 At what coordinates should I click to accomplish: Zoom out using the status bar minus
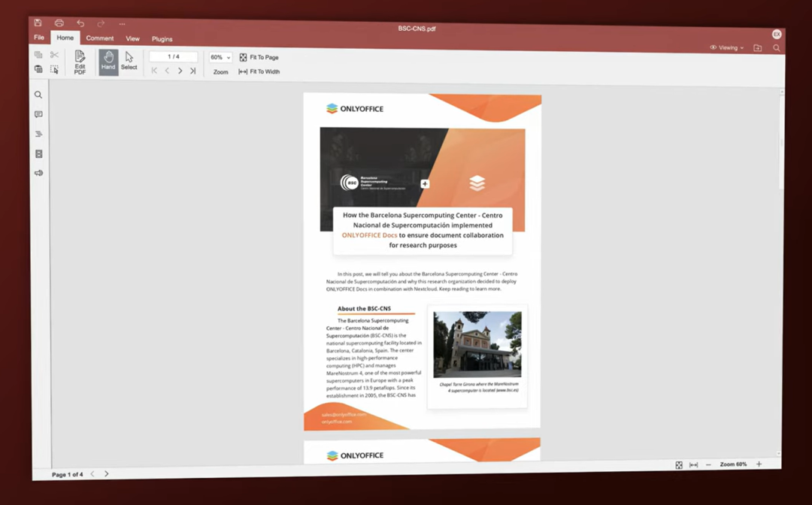708,464
